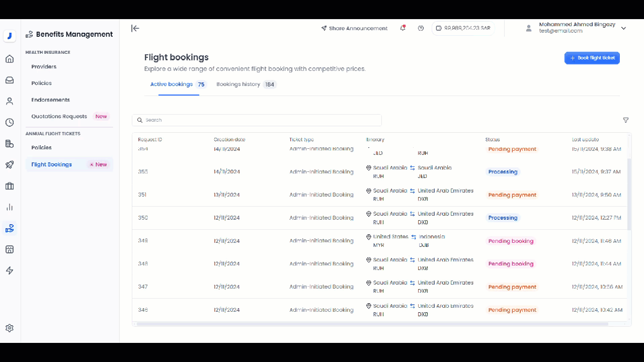
Task: Expand the user profile dropdown chevron
Action: [x=623, y=28]
